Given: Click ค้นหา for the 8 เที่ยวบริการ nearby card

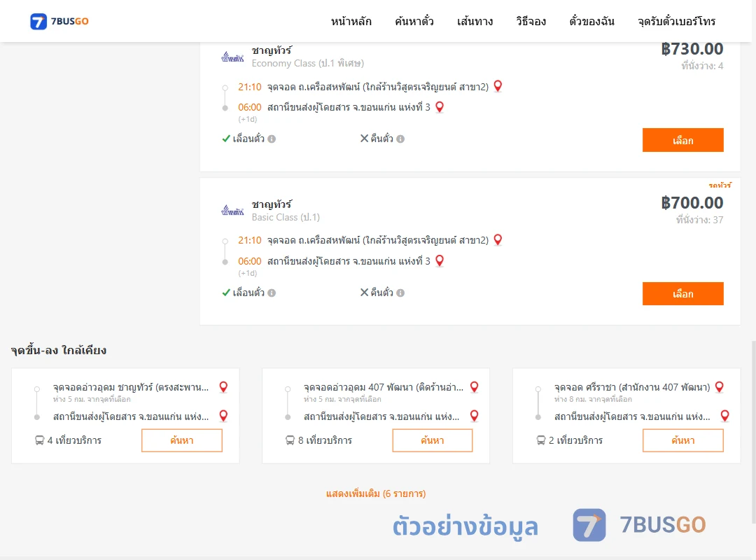Looking at the screenshot, I should coord(433,440).
